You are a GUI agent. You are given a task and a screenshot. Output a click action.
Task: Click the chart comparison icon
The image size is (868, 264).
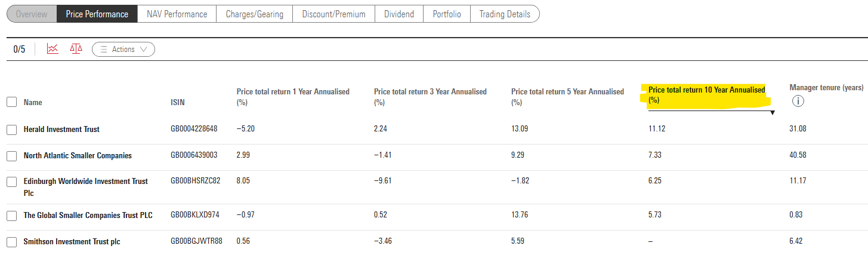pos(52,49)
